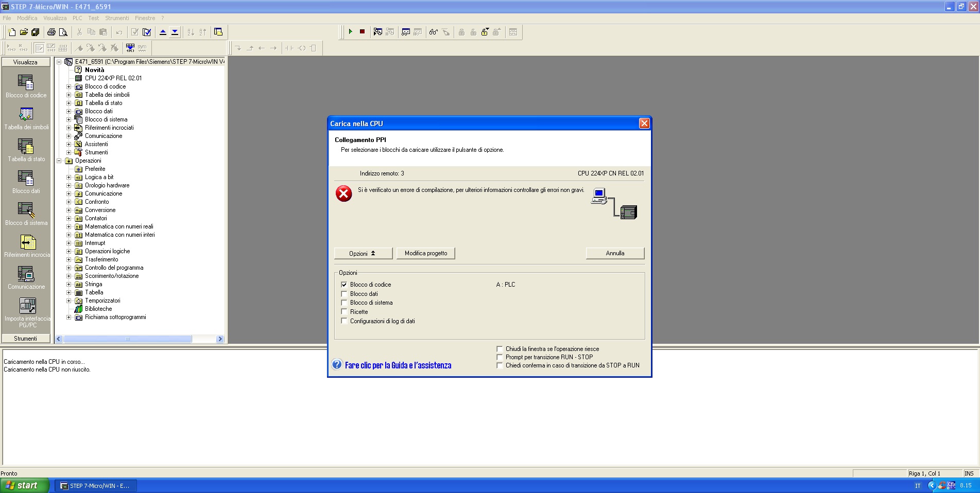The image size is (980, 493).
Task: Compile all with checked-document icon
Action: pos(147,32)
